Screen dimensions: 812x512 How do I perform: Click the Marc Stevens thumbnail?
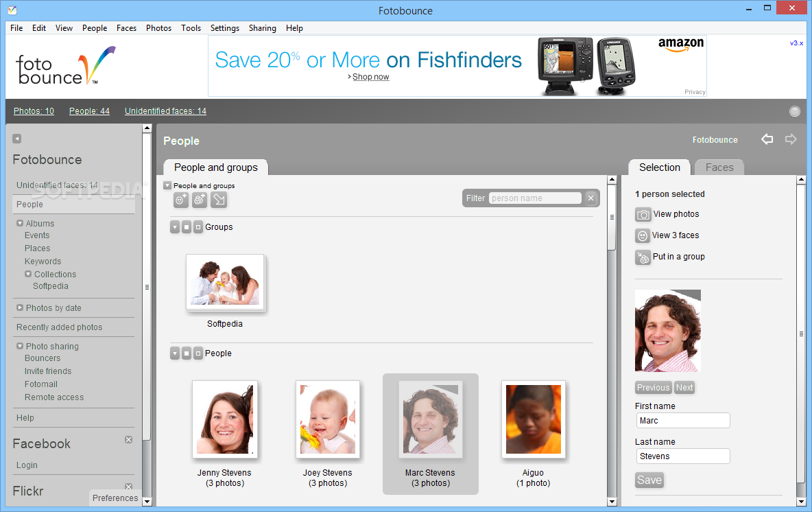(431, 420)
